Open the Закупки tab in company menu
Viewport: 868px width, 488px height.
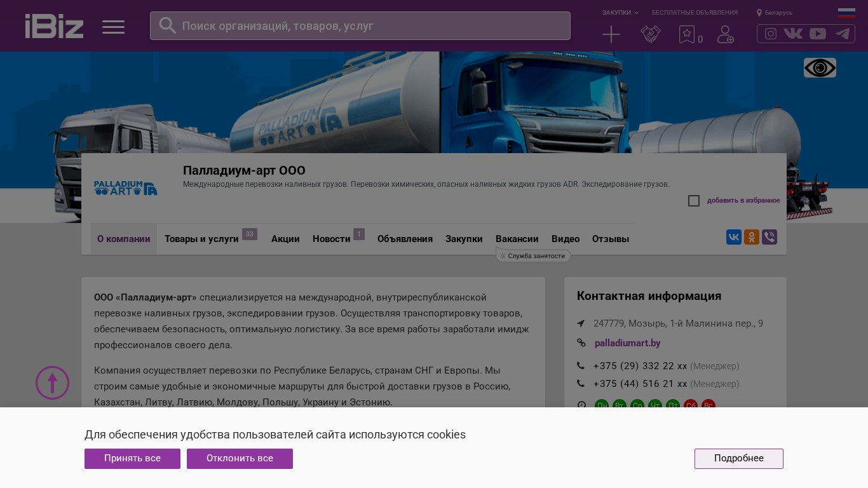point(464,239)
